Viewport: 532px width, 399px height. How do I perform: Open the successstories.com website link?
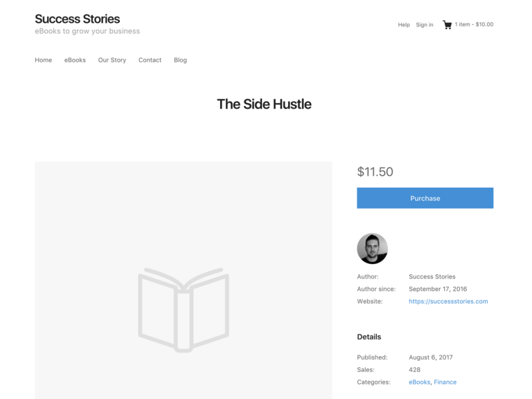(x=448, y=301)
